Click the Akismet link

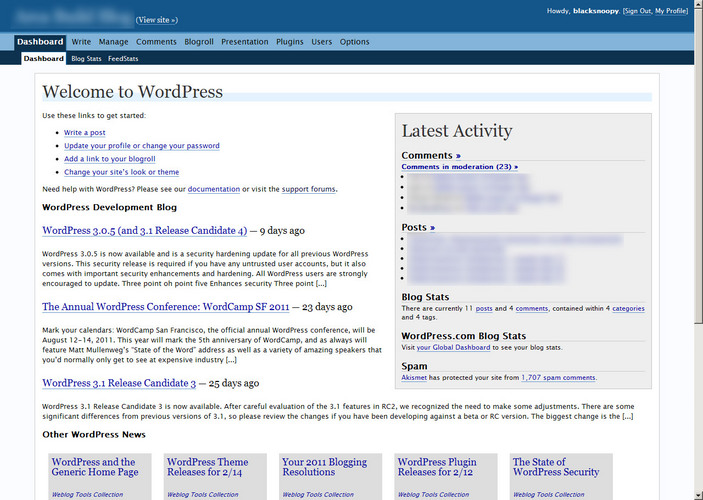click(x=414, y=378)
